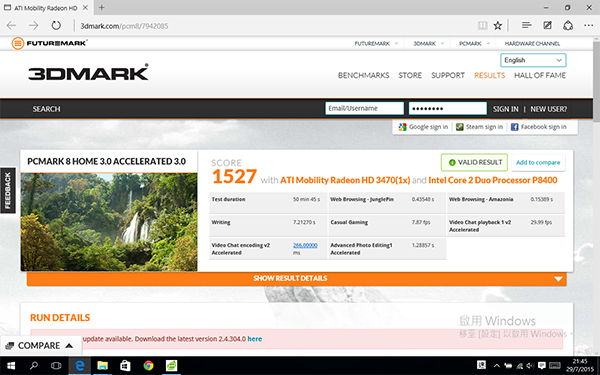Click the 'Casual Gaming' row label
This screenshot has height=375, width=600.
tap(349, 222)
